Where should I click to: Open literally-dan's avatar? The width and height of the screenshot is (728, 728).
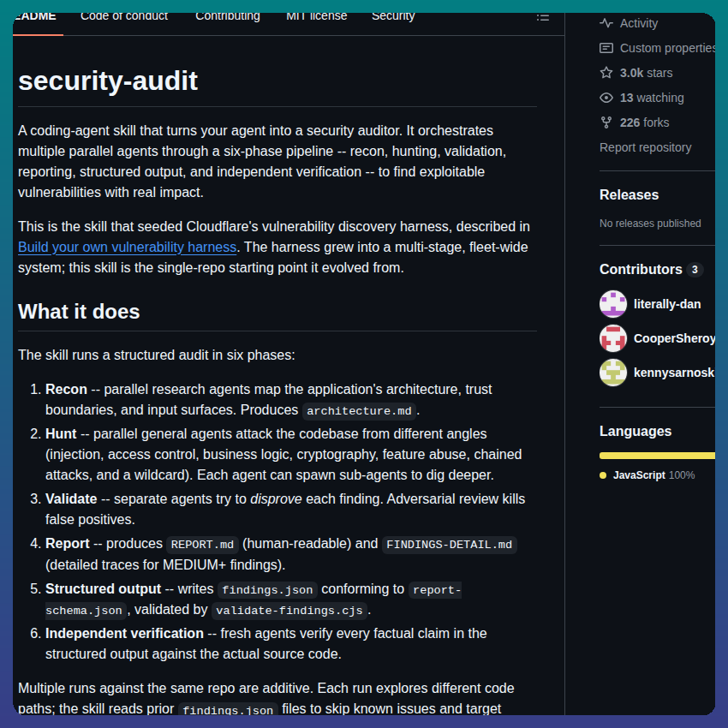click(613, 304)
